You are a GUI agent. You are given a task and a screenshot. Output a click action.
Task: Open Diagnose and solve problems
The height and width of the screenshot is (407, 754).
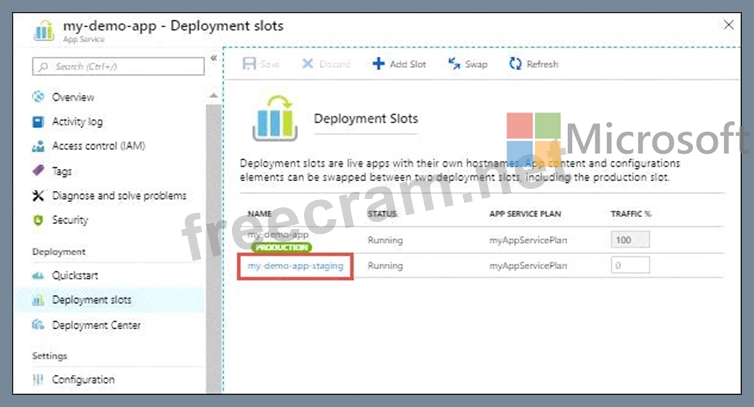pos(119,196)
